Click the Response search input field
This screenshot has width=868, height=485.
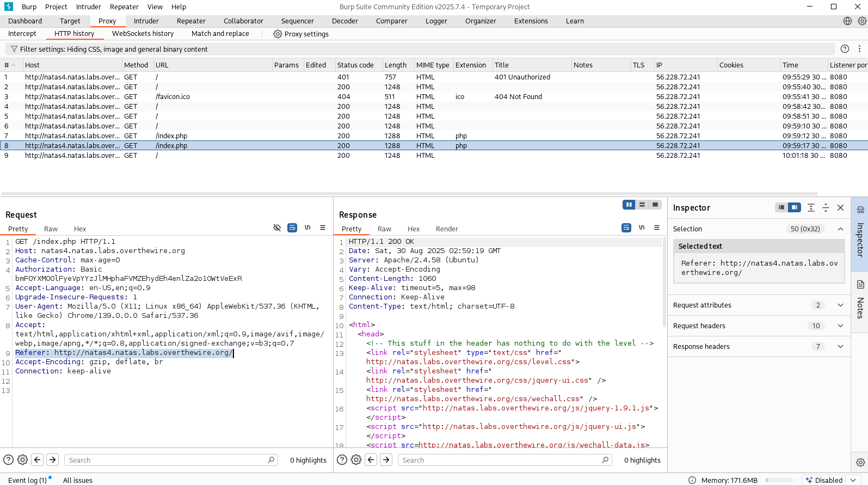point(501,460)
